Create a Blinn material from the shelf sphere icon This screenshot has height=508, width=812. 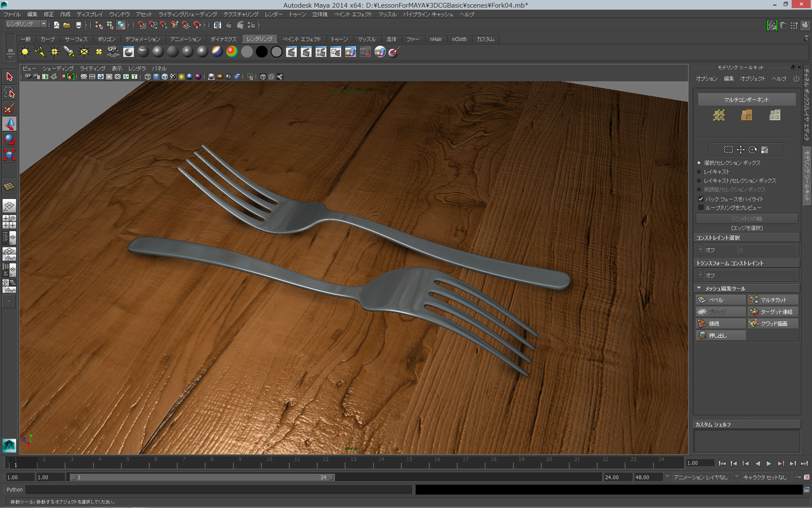click(158, 52)
